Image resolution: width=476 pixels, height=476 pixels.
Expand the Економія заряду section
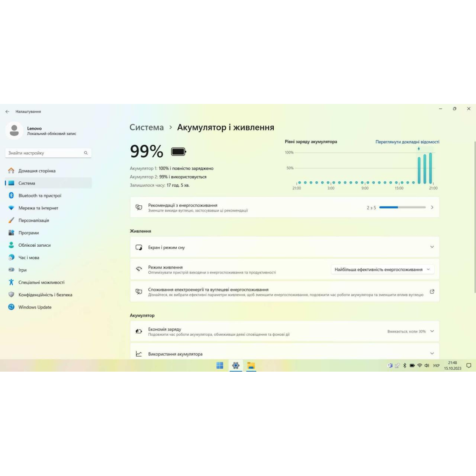pos(432,331)
